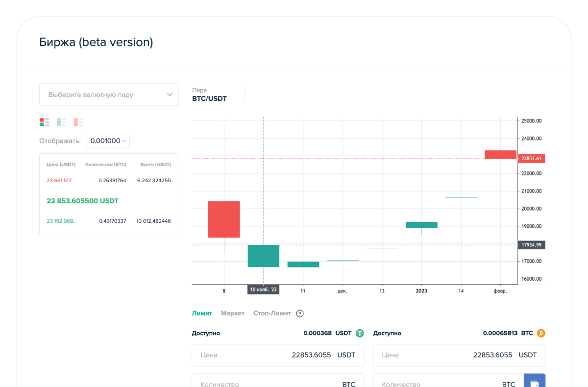Image resolution: width=588 pixels, height=387 pixels.
Task: Switch to the Лимит order tab
Action: click(202, 314)
